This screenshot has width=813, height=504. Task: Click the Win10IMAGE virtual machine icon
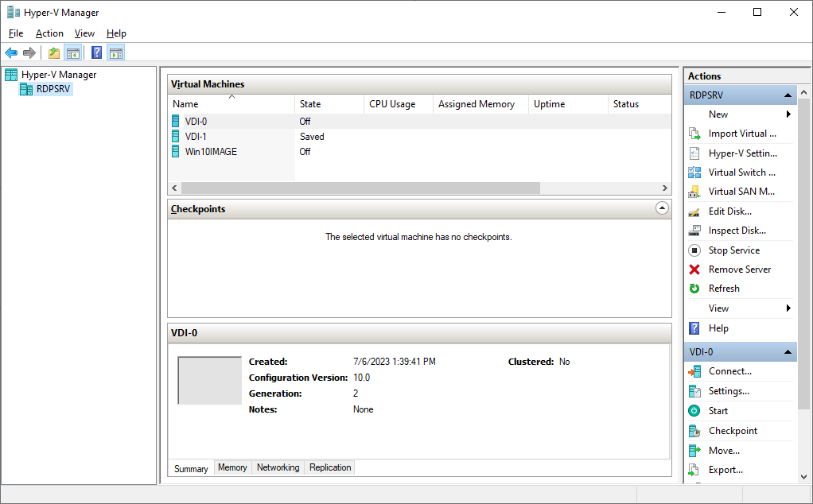[x=176, y=151]
